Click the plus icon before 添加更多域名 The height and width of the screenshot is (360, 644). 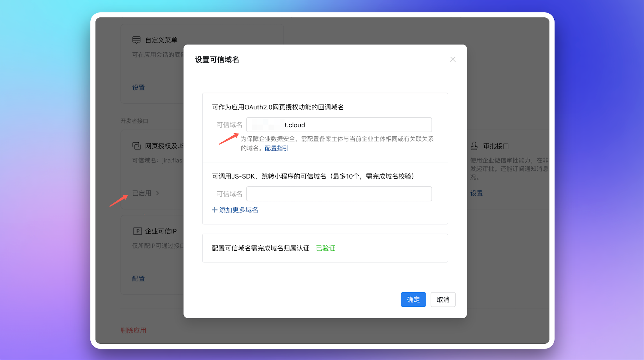[x=215, y=210]
